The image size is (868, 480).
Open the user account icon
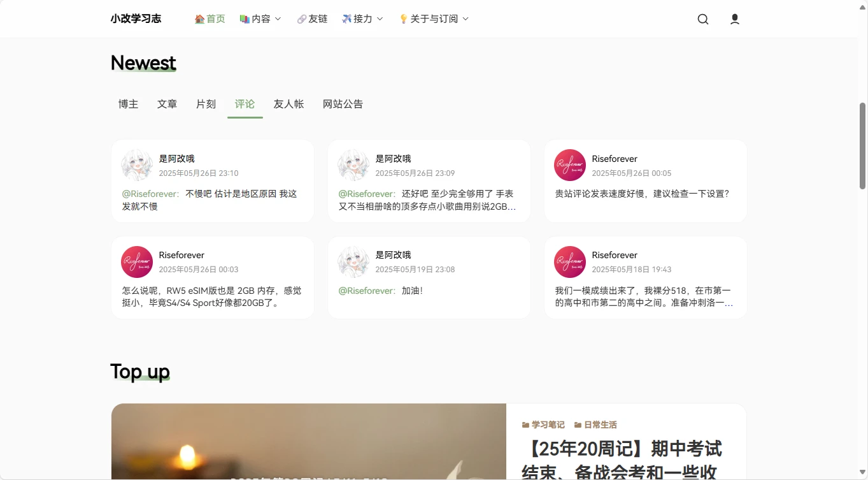(735, 19)
